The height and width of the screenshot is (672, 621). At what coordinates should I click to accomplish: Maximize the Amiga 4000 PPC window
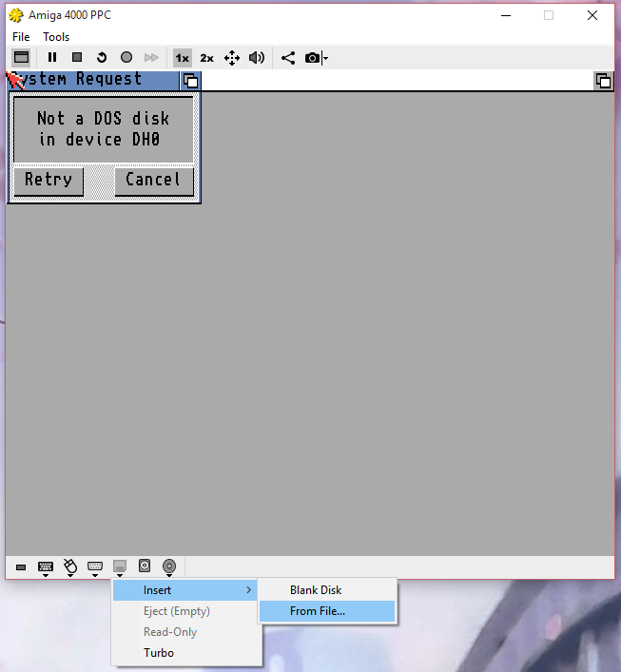tap(549, 15)
